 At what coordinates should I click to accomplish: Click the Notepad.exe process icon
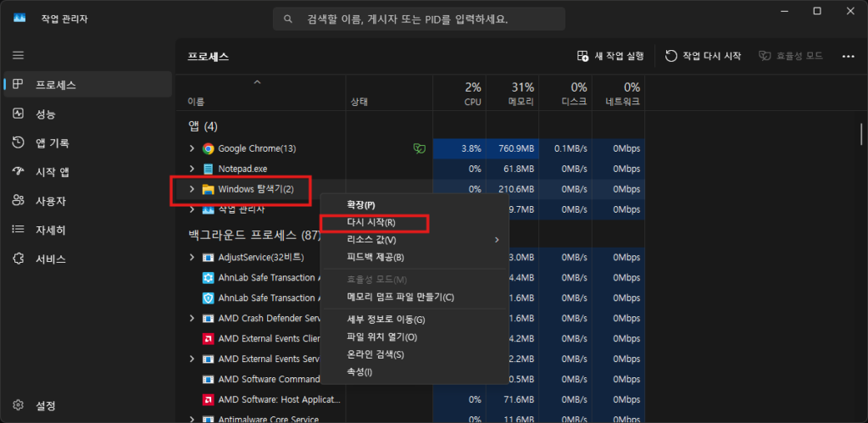click(209, 169)
